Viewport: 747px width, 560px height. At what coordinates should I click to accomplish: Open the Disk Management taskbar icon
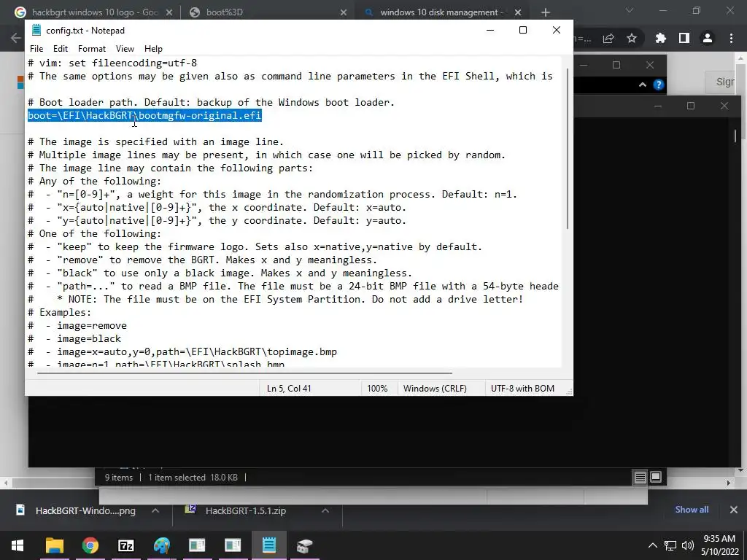pos(304,545)
